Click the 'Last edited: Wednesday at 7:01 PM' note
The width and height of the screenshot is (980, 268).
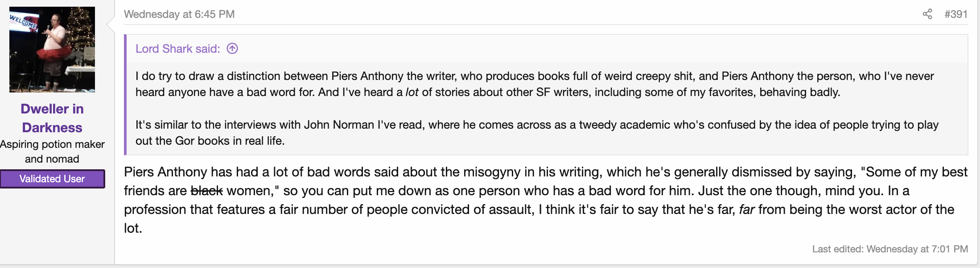tap(890, 249)
